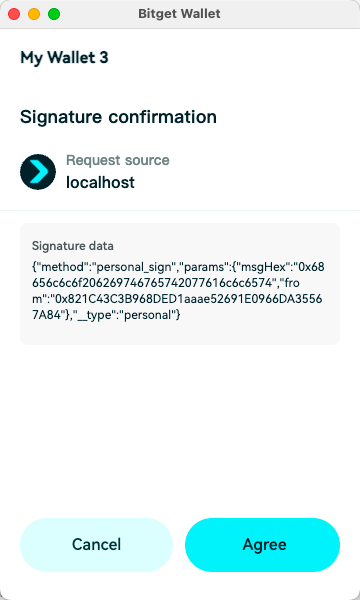The image size is (360, 600).
Task: Select the My Wallet 3 account name
Action: point(64,57)
